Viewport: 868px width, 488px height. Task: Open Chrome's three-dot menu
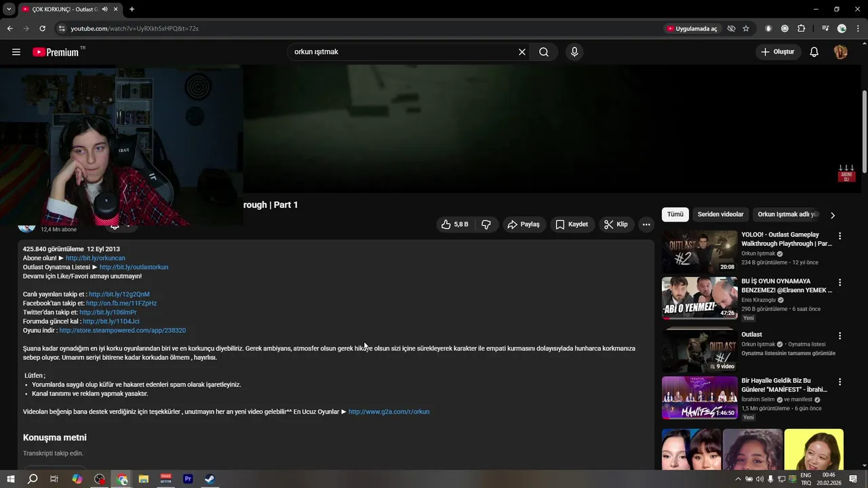[x=858, y=28]
